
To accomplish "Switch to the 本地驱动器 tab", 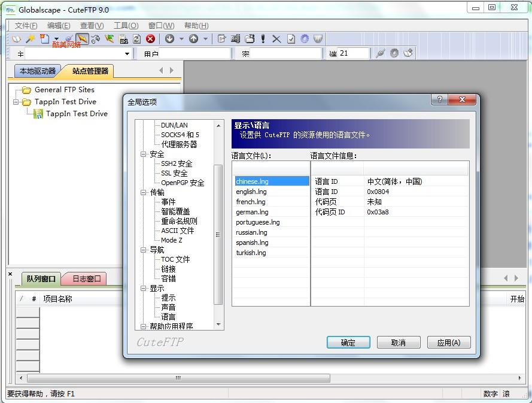I will point(38,71).
